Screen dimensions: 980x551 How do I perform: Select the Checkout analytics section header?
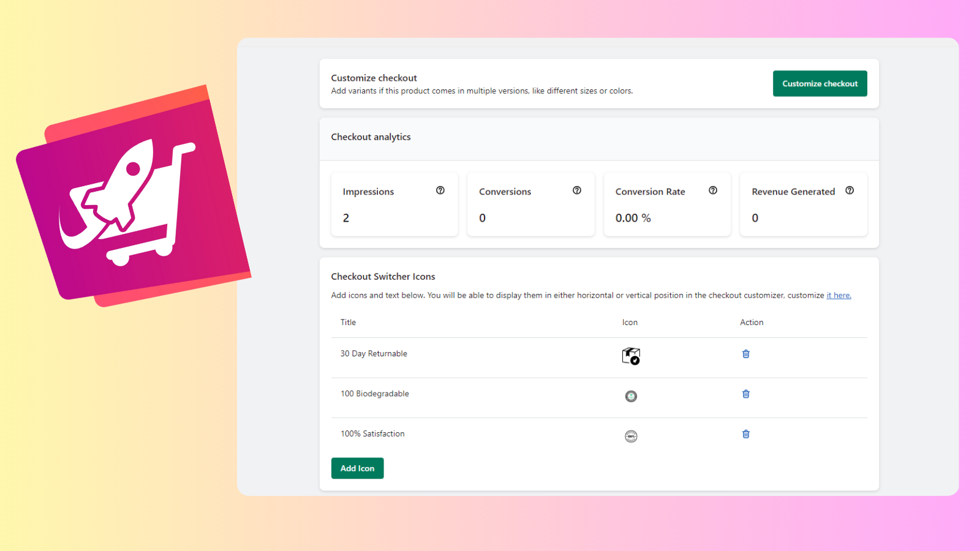coord(371,137)
